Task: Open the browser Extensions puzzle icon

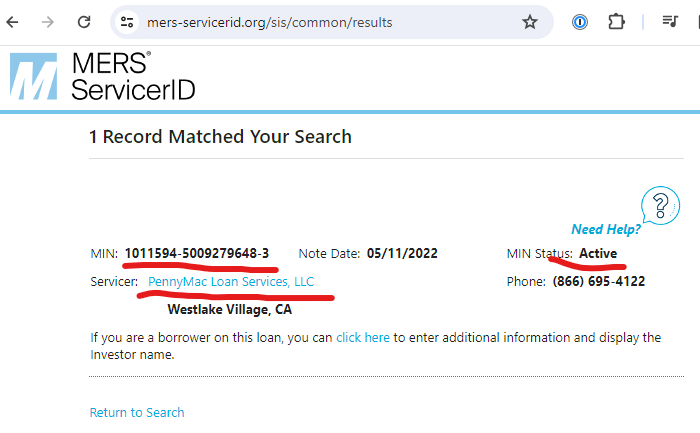Action: pos(616,22)
